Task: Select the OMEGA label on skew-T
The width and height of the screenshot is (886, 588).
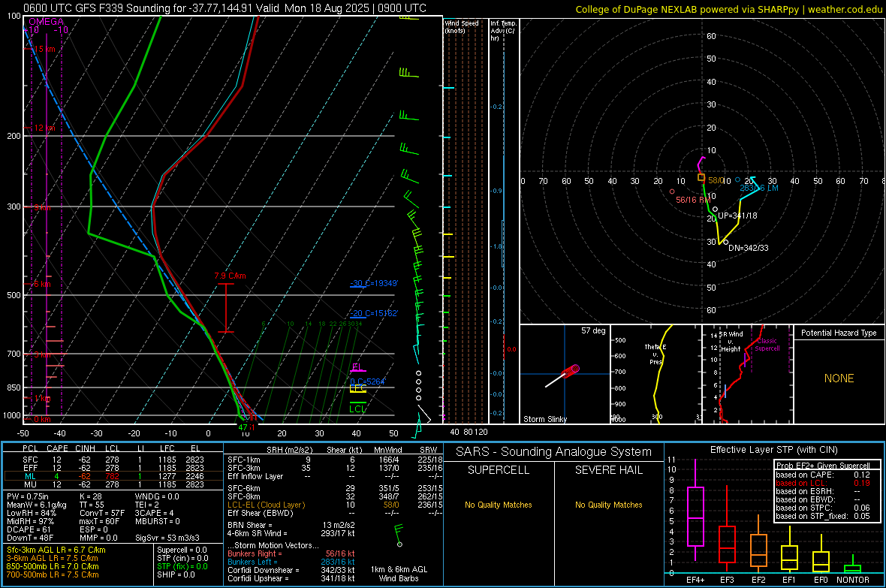Action: (47, 22)
